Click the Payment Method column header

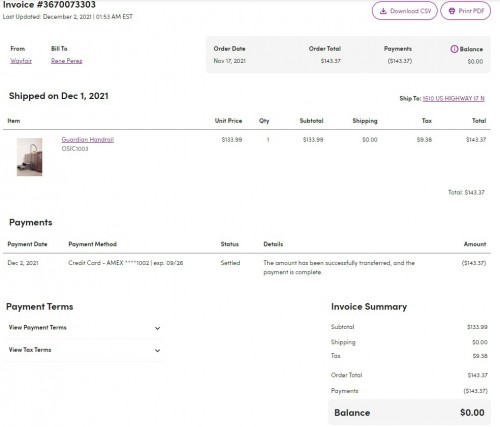click(92, 244)
